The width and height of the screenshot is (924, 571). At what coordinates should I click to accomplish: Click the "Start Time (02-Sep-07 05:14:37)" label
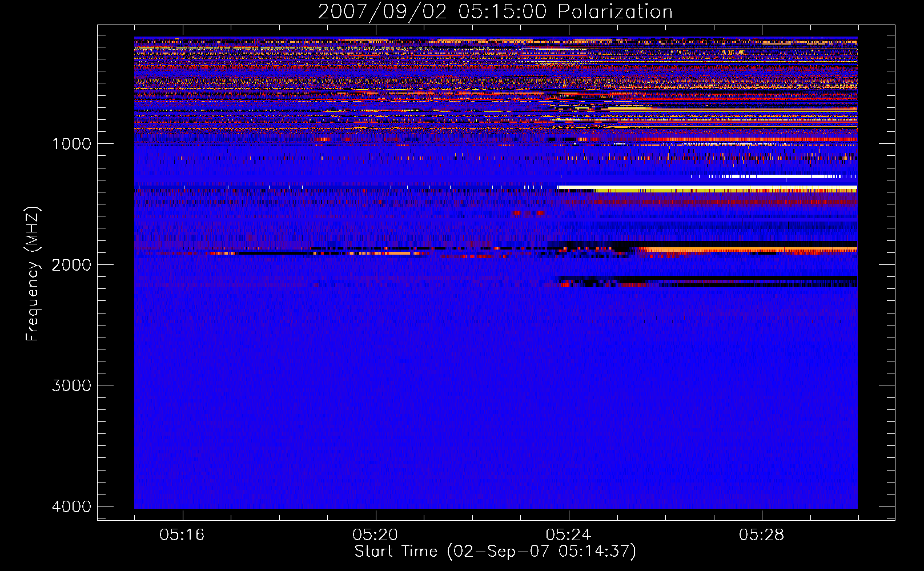[x=495, y=552]
